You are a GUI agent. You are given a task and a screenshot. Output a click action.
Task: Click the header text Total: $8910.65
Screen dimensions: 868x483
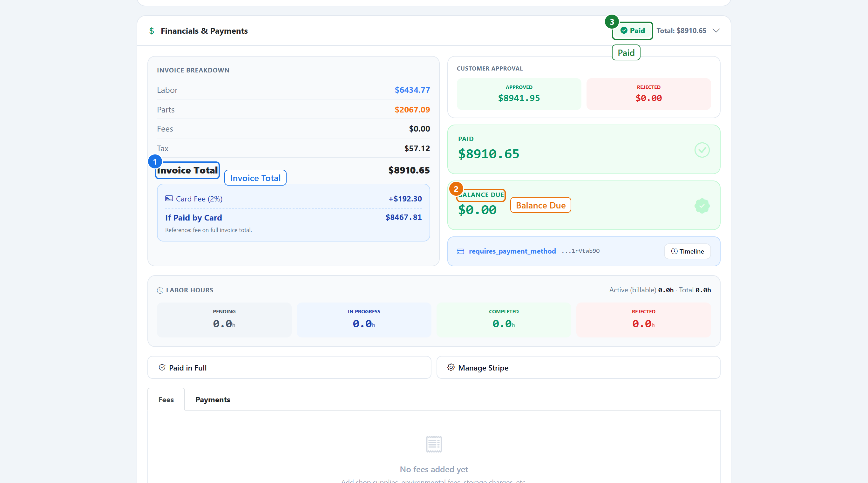(681, 31)
